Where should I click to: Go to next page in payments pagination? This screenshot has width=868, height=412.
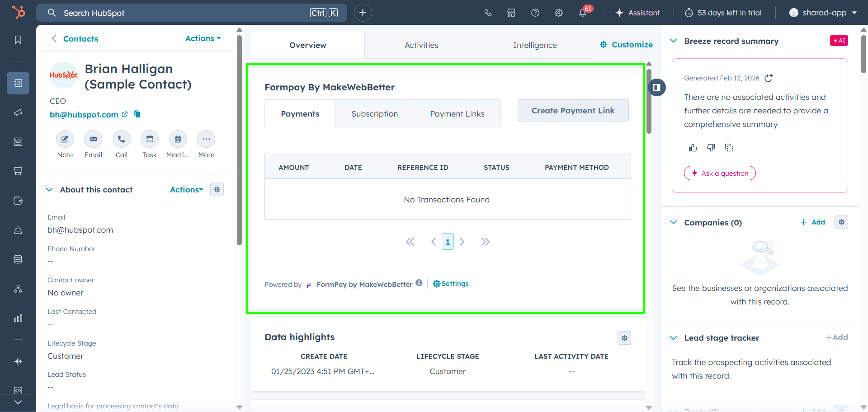(x=462, y=242)
